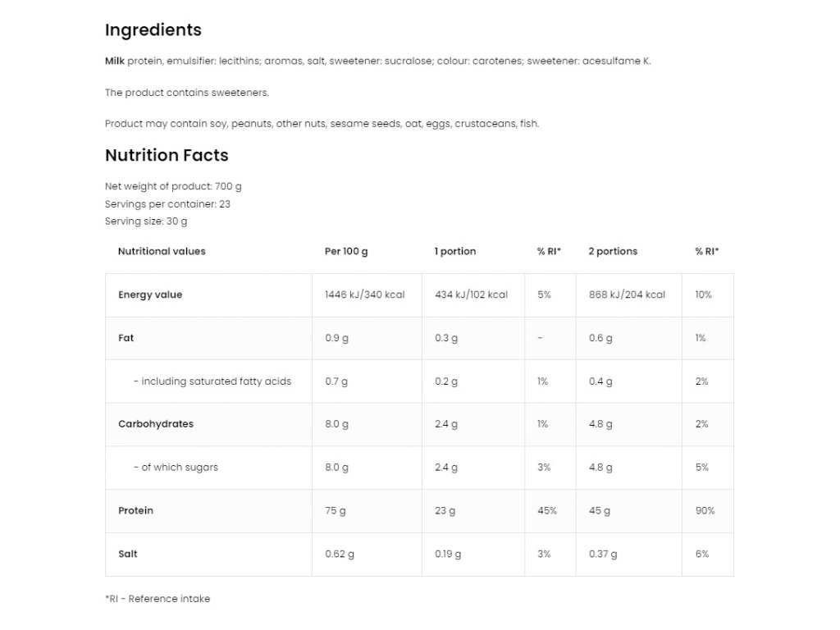Click "The product contains sweeteners" line
Screen dimensions: 840x630
pos(187,93)
